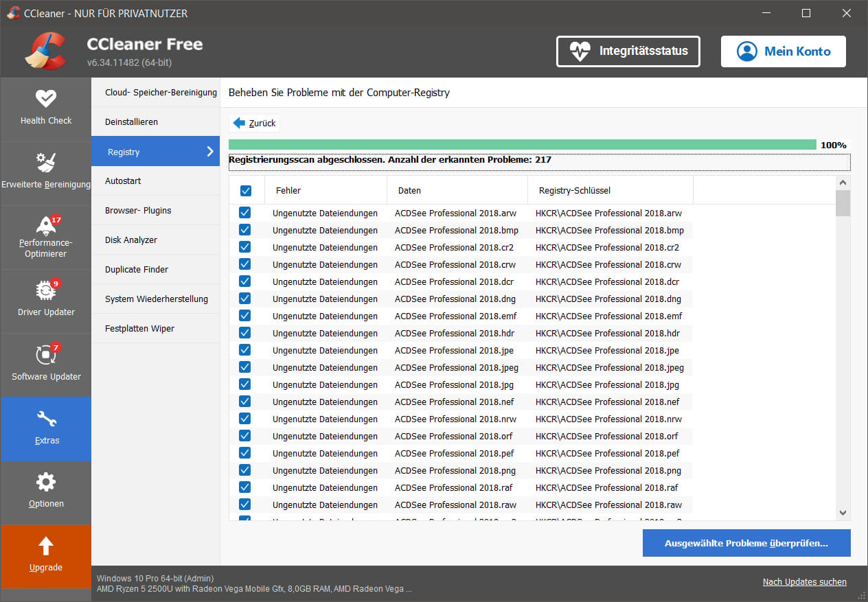Launch Software Updater via its refresh icon

(x=45, y=354)
